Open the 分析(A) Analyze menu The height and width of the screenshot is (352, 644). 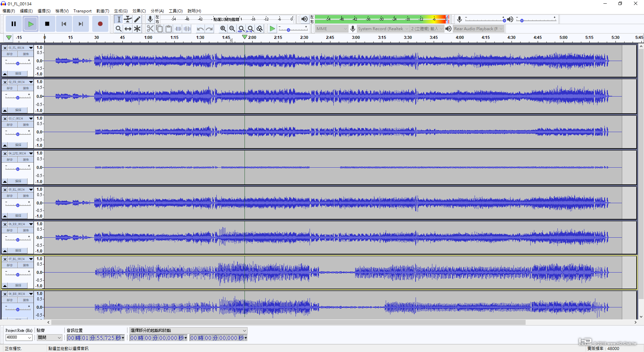coord(157,11)
